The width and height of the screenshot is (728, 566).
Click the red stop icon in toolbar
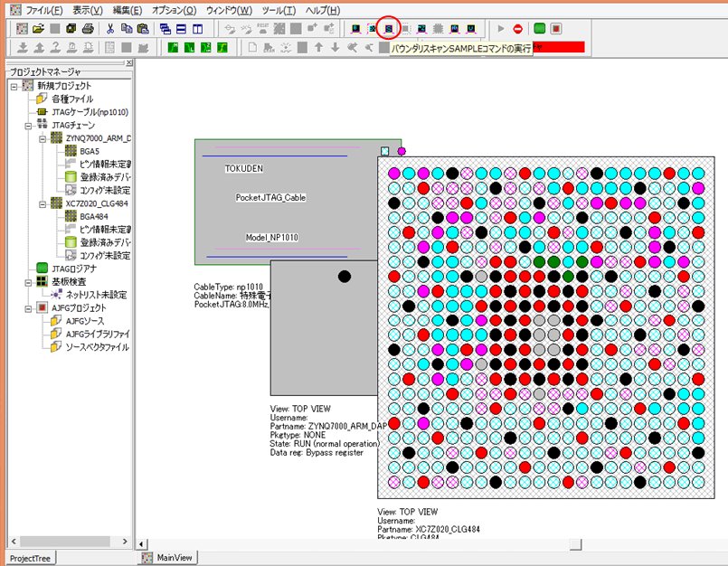pos(517,28)
